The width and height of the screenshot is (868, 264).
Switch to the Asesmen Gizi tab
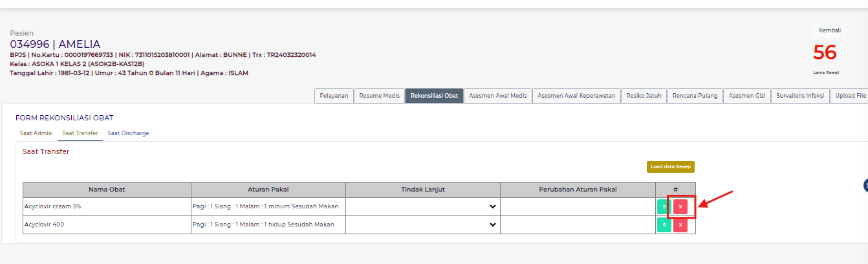(747, 96)
